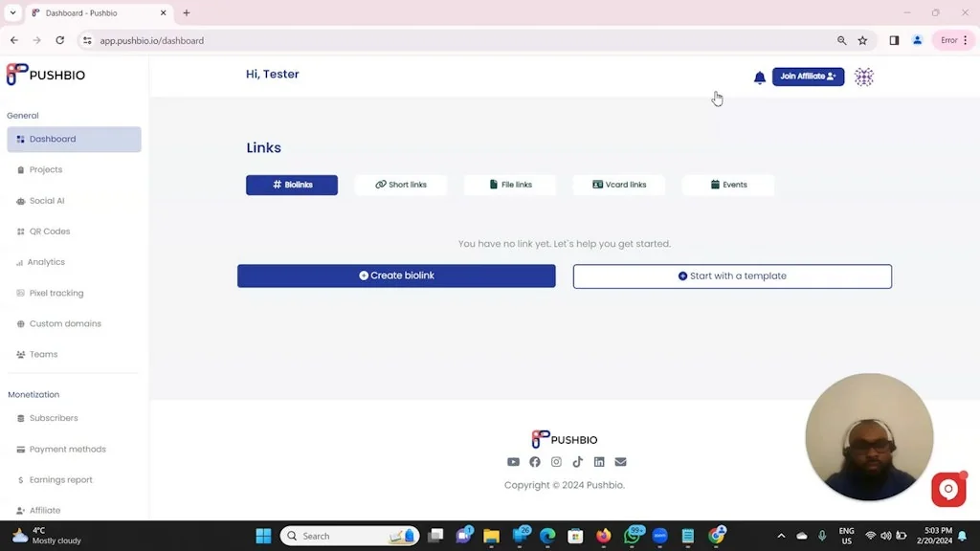This screenshot has width=980, height=551.
Task: Bookmark the page using the star icon
Action: click(x=862, y=40)
